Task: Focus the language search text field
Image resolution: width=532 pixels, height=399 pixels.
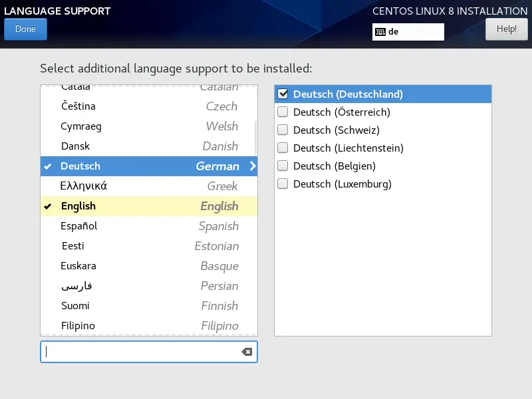Action: (x=141, y=352)
